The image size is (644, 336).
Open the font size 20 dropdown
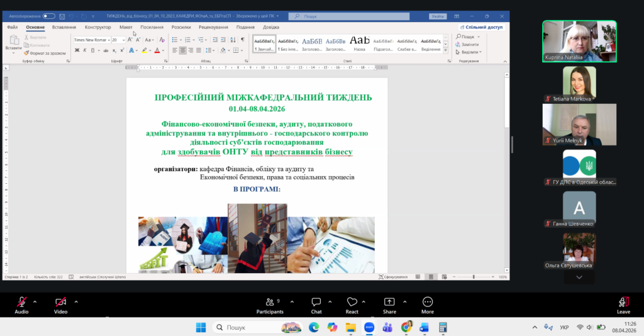pos(124,40)
